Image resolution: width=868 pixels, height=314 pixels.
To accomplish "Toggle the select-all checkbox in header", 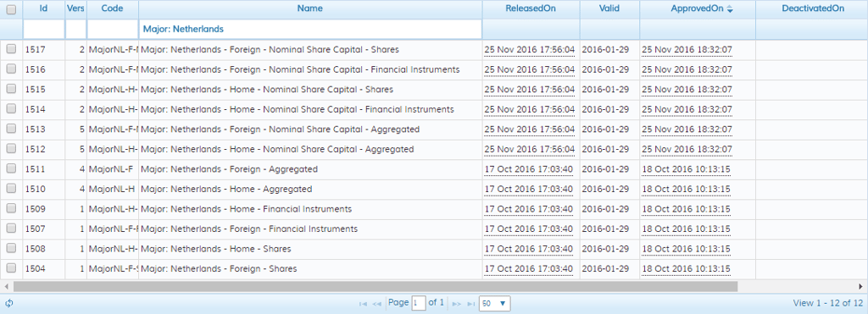I will 11,9.
